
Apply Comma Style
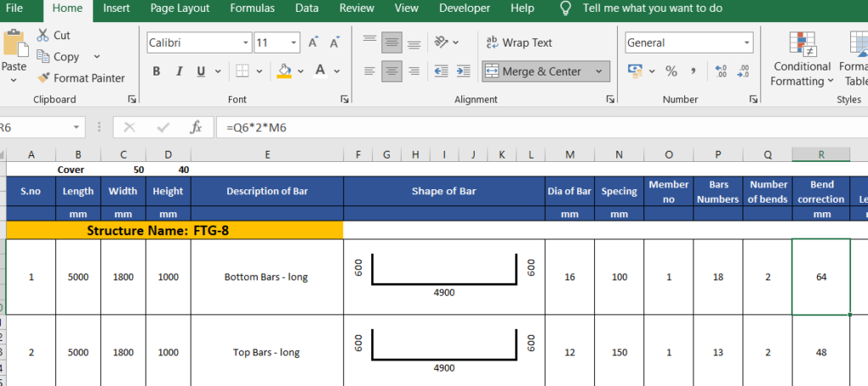(693, 71)
